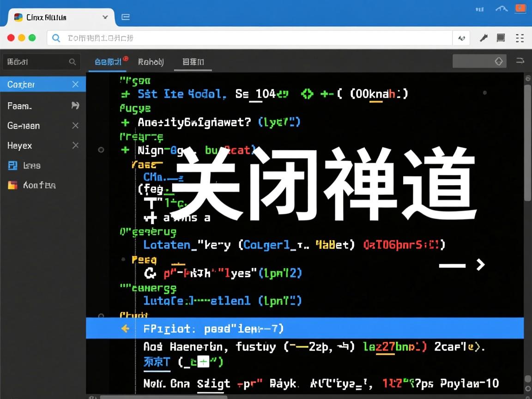Switch to the rightmost editor tab
The height and width of the screenshot is (399, 532).
pos(193,61)
